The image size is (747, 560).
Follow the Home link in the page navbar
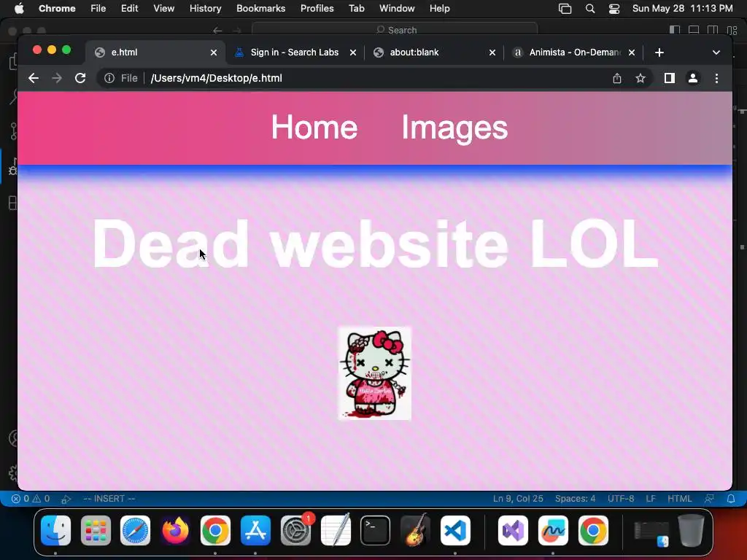pyautogui.click(x=314, y=127)
